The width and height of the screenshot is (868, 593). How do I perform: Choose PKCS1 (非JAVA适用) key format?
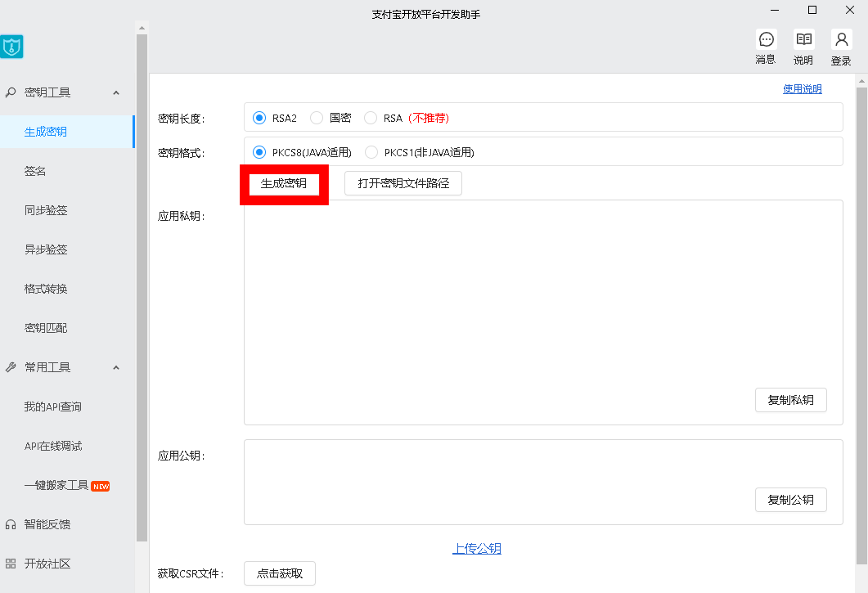(x=371, y=152)
